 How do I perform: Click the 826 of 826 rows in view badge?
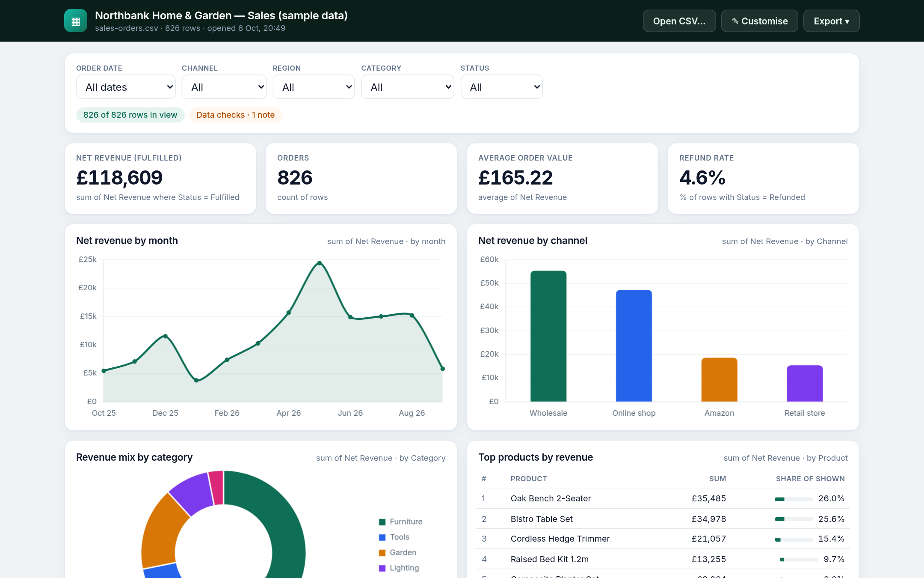[130, 115]
